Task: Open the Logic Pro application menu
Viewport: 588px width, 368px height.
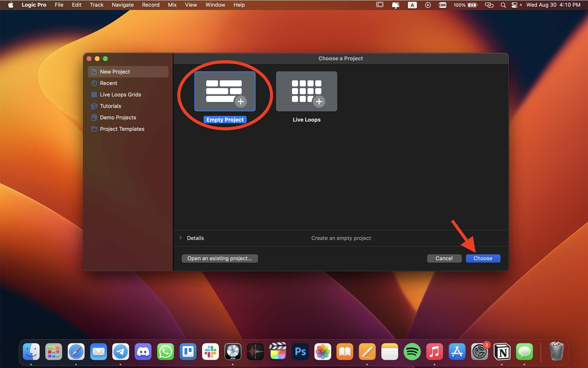Action: click(34, 5)
